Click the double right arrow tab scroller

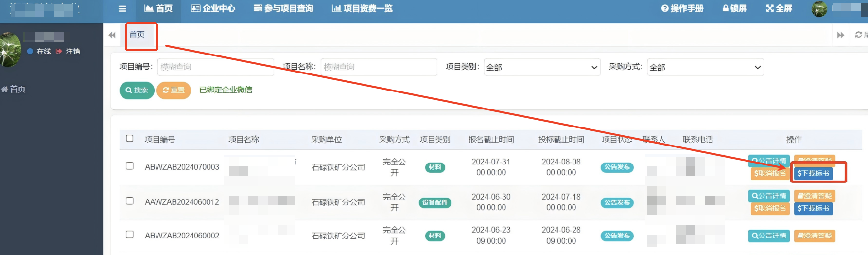840,35
